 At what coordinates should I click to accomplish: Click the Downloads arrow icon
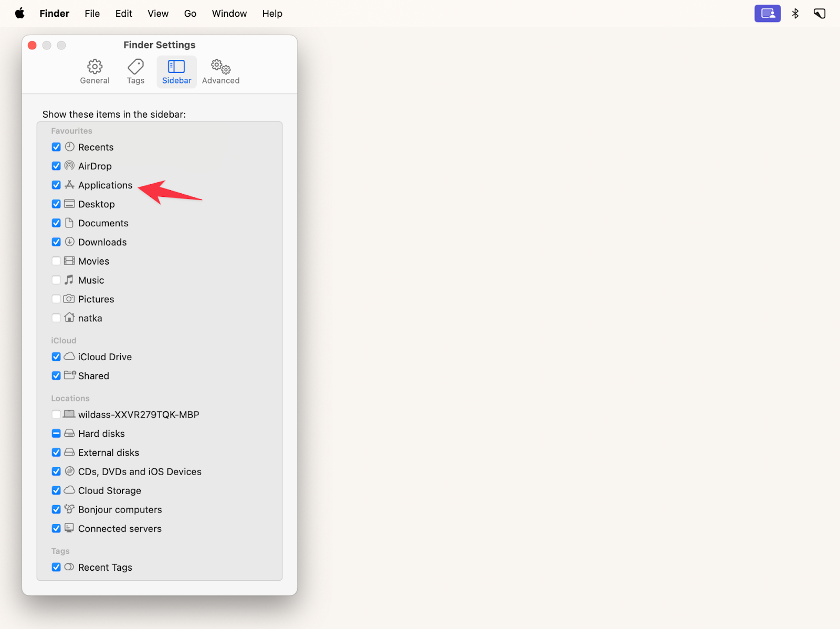click(x=69, y=242)
